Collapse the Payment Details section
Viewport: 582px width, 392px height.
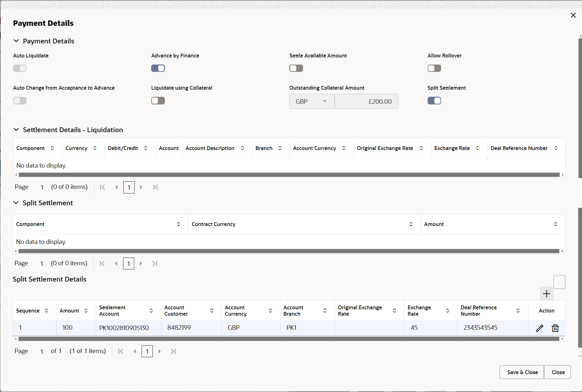coord(16,41)
